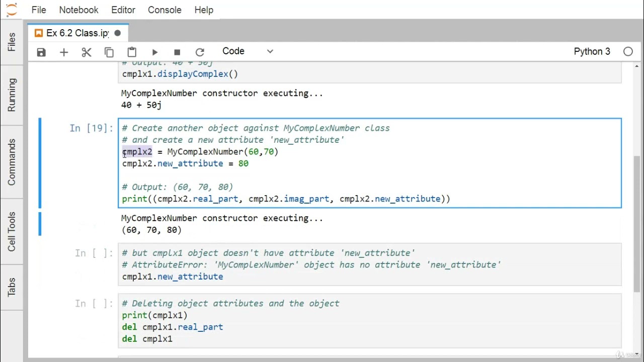This screenshot has height=362, width=644.
Task: Open the File menu
Action: (x=38, y=10)
